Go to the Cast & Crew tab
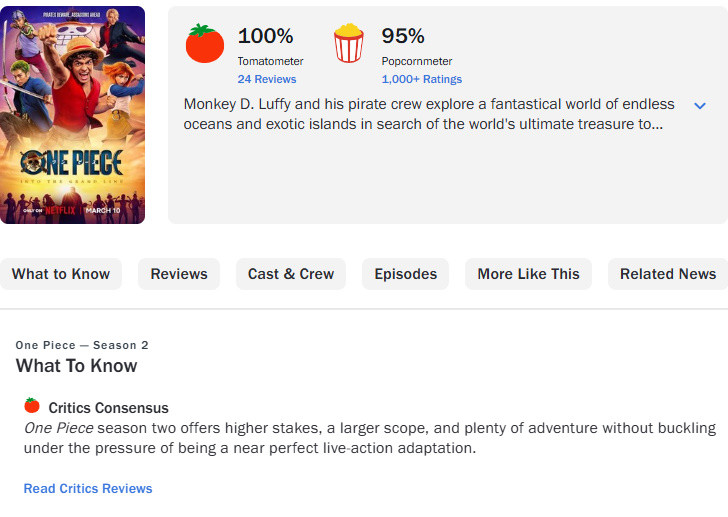The height and width of the screenshot is (517, 728). (291, 274)
